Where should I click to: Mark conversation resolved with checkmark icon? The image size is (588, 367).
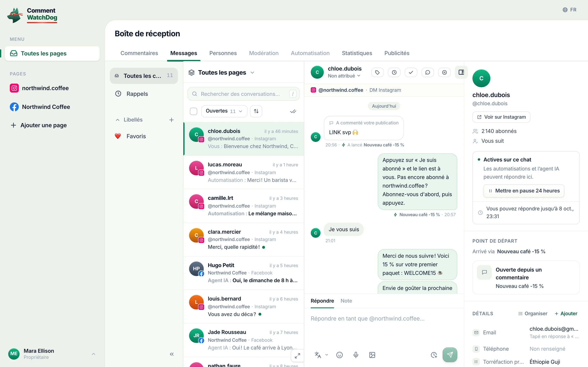pyautogui.click(x=411, y=72)
